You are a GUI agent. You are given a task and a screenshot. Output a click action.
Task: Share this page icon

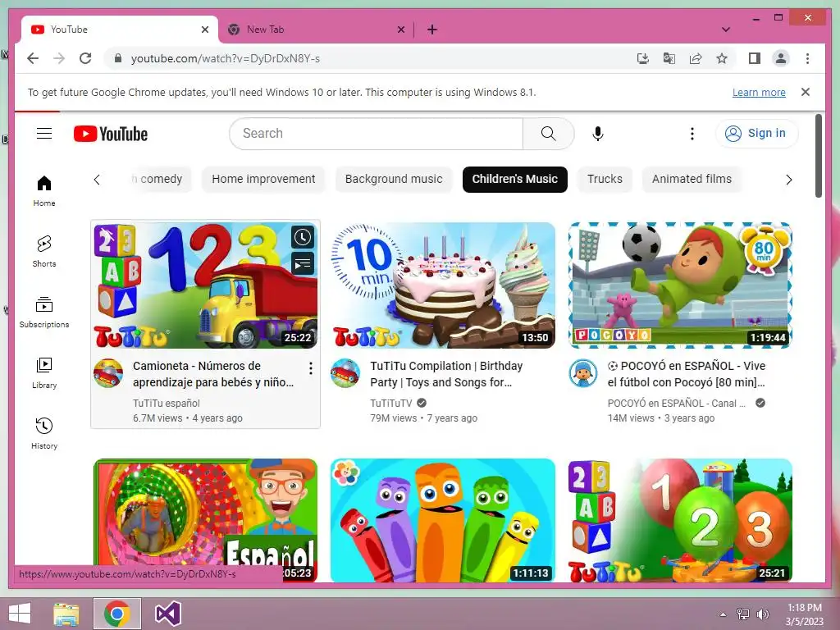tap(696, 58)
